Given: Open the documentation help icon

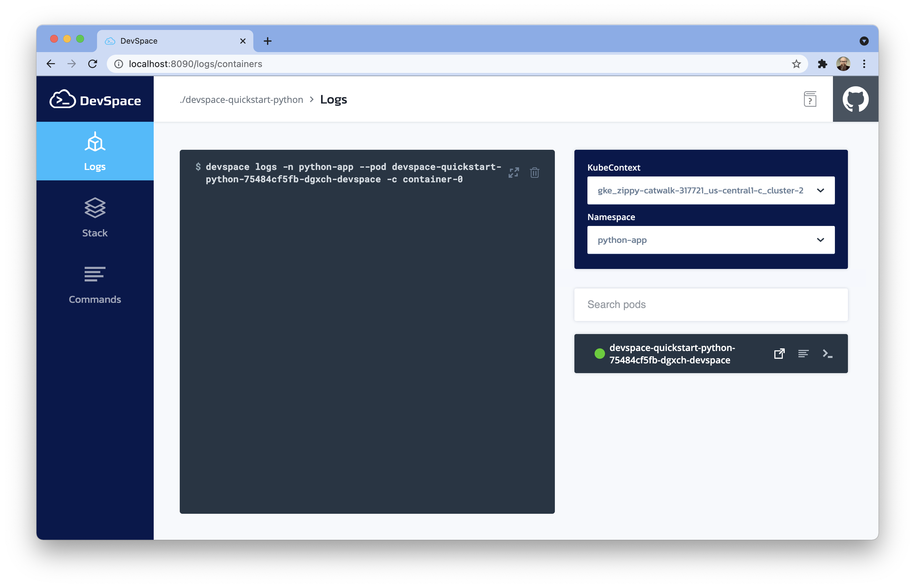Looking at the screenshot, I should pos(809,99).
